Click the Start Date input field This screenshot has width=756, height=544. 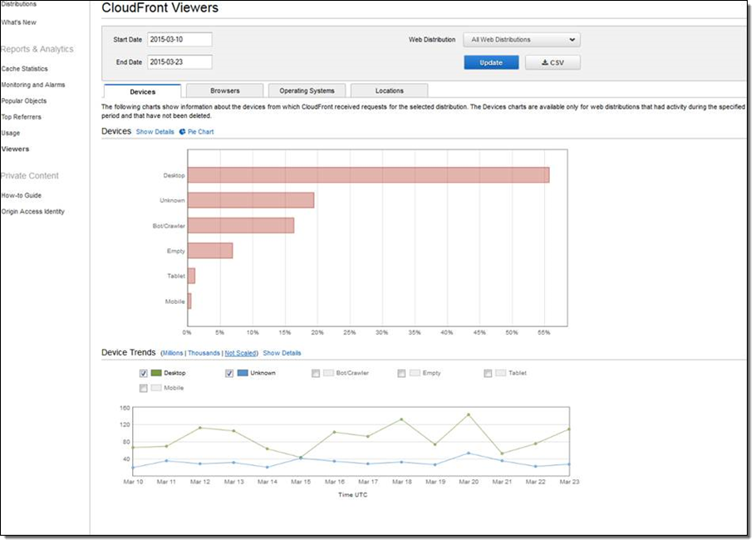179,39
